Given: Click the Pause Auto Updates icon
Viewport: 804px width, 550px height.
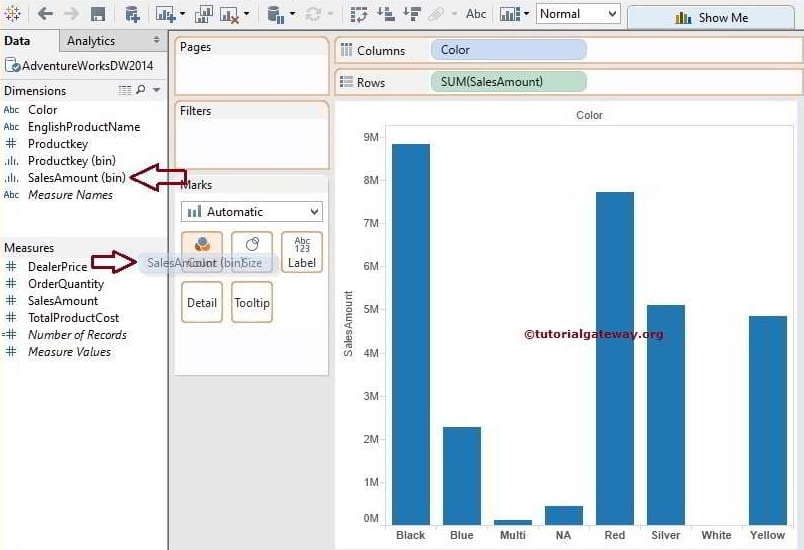Looking at the screenshot, I should (x=276, y=15).
